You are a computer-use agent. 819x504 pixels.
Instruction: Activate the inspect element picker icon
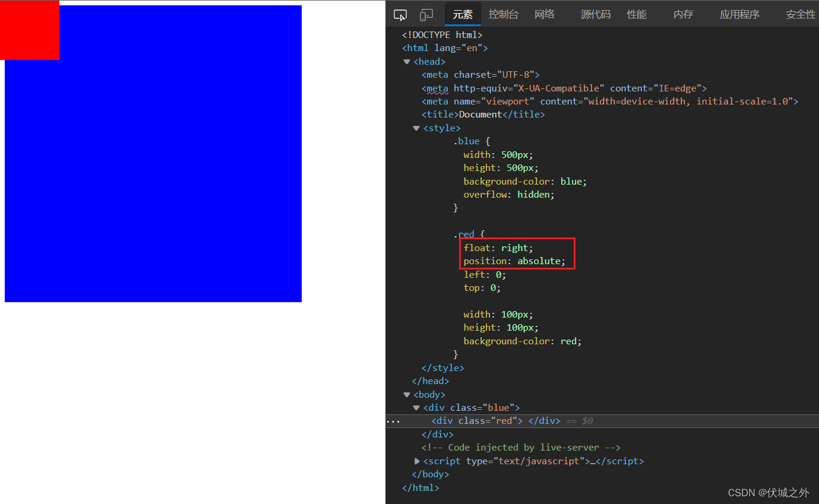tap(400, 15)
